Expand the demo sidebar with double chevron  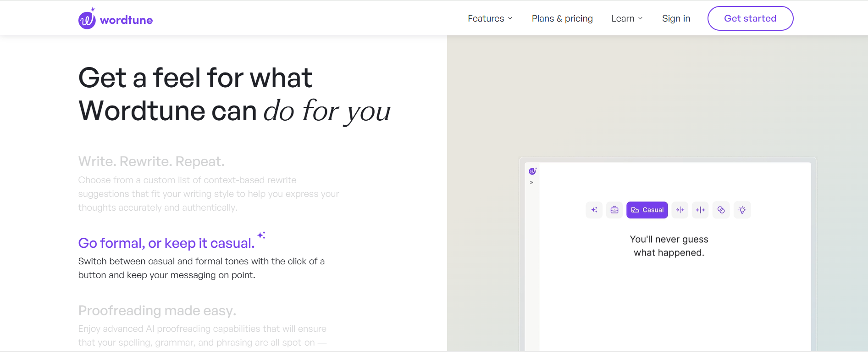pos(531,183)
